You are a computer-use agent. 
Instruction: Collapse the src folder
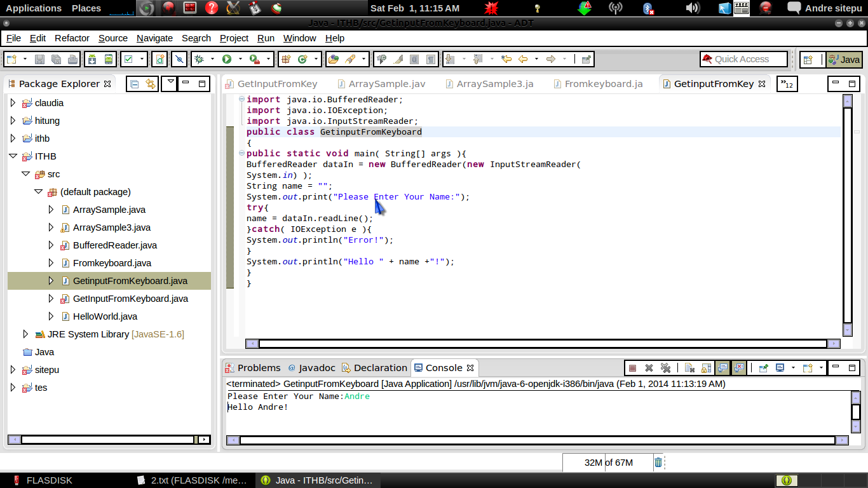[27, 173]
